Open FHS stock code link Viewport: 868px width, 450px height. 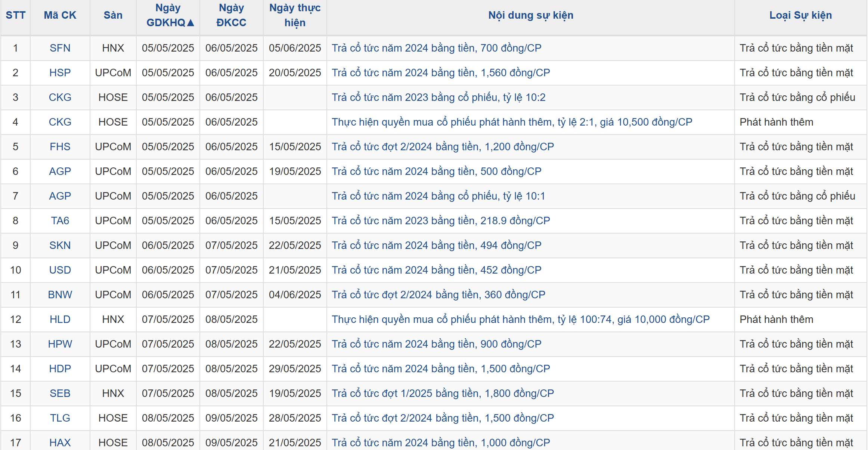coord(60,147)
